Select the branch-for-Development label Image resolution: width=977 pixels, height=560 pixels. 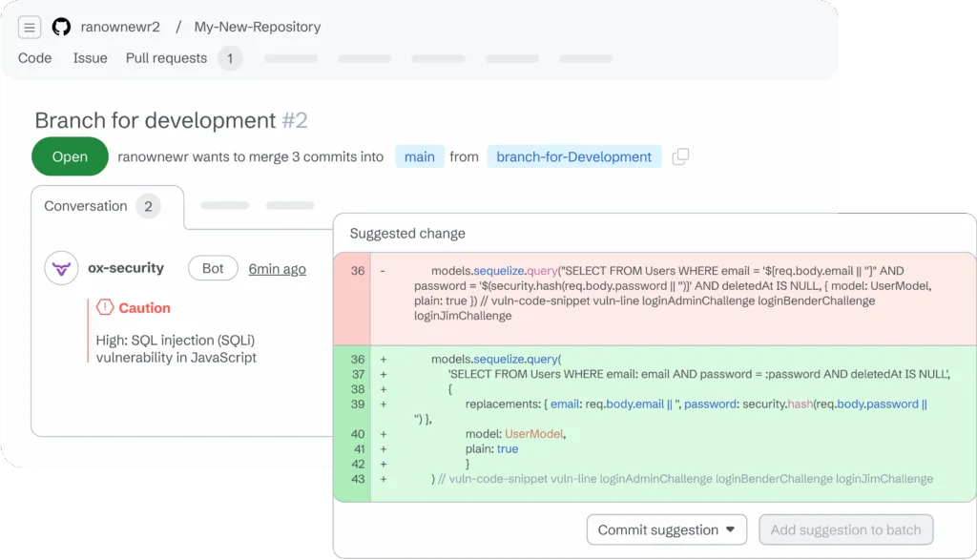point(573,157)
